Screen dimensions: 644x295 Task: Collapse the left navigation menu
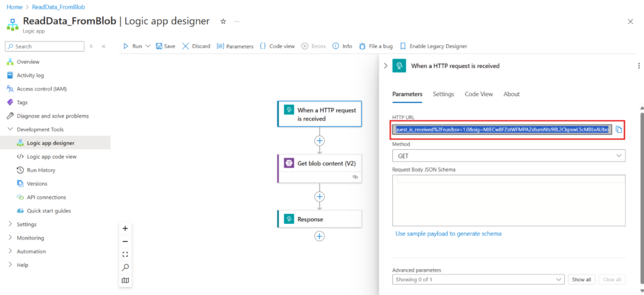pos(104,47)
